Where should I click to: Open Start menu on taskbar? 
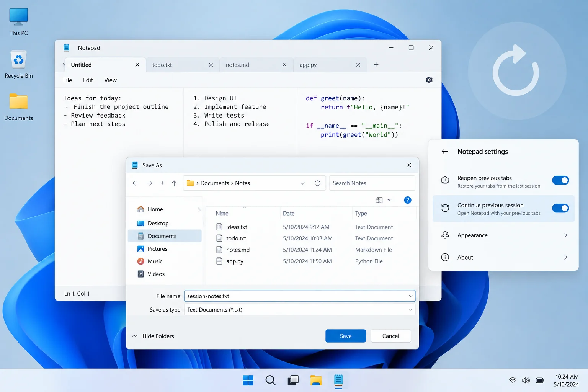coord(248,380)
